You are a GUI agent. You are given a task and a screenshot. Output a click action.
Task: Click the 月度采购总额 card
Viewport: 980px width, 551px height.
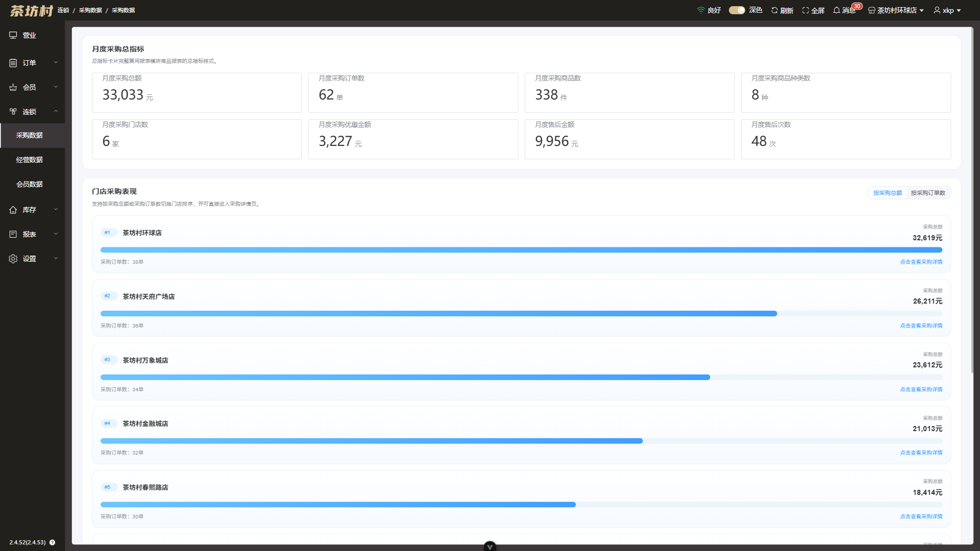tap(197, 92)
